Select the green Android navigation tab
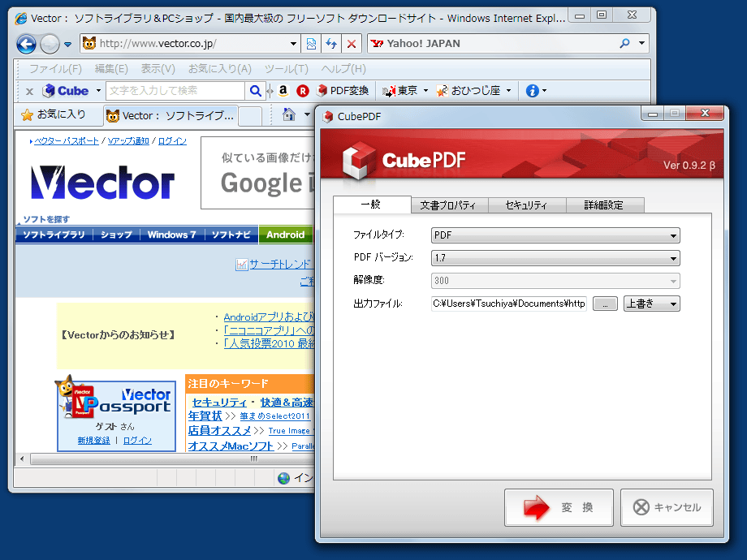The image size is (747, 560). click(285, 235)
